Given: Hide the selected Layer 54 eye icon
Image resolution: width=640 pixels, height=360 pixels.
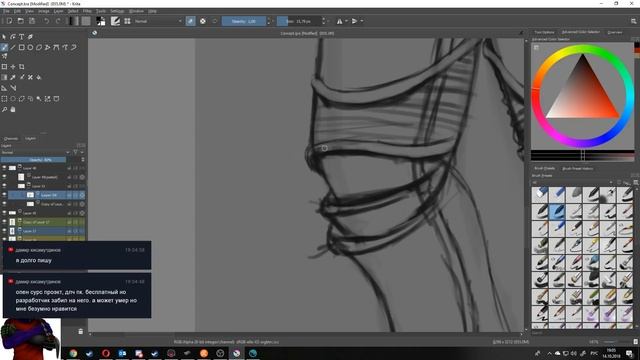Looking at the screenshot, I should (4, 195).
